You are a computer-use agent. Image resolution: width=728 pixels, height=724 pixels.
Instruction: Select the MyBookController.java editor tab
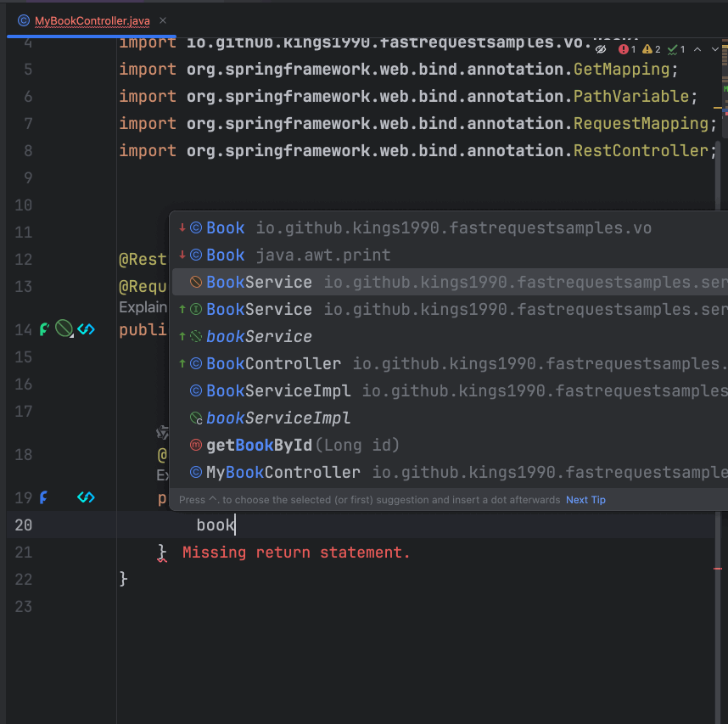point(92,20)
